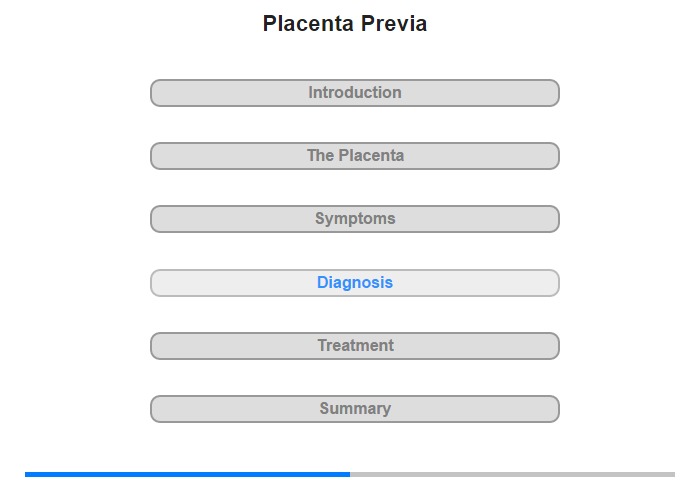Click the far left start of the progress bar
Screen dimensions: 700x480
[x=27, y=474]
